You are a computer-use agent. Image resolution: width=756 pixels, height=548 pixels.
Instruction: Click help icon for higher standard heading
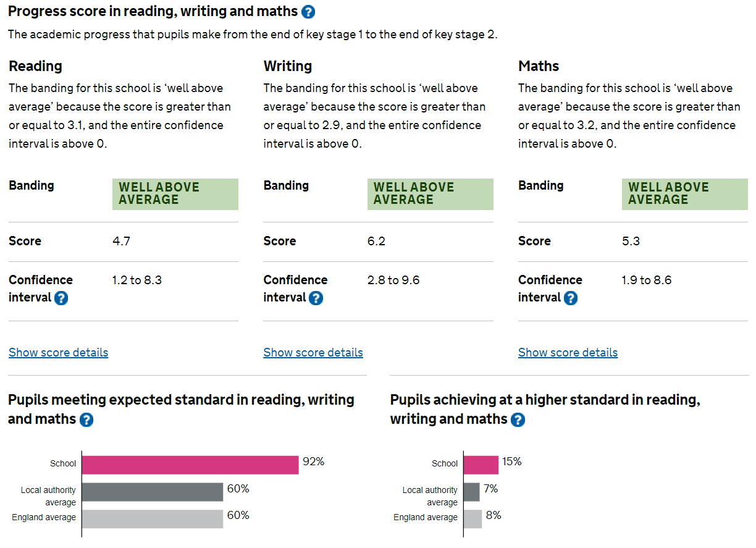[x=518, y=420]
